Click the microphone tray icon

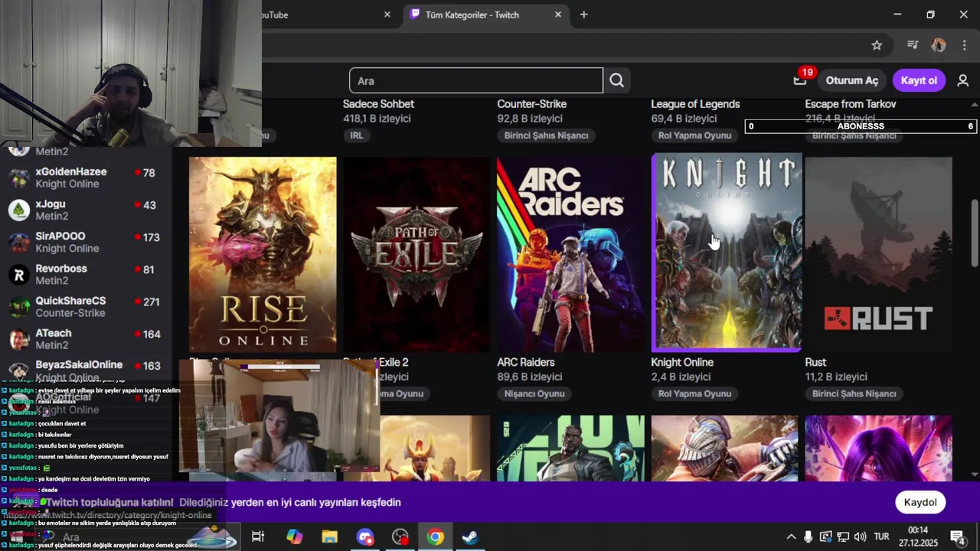coord(808,536)
